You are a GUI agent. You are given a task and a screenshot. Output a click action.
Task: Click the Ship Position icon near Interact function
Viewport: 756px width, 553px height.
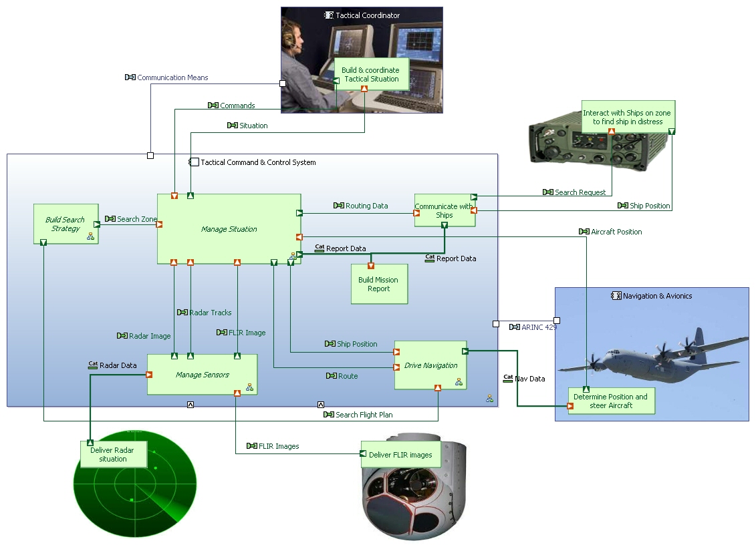[x=622, y=206]
